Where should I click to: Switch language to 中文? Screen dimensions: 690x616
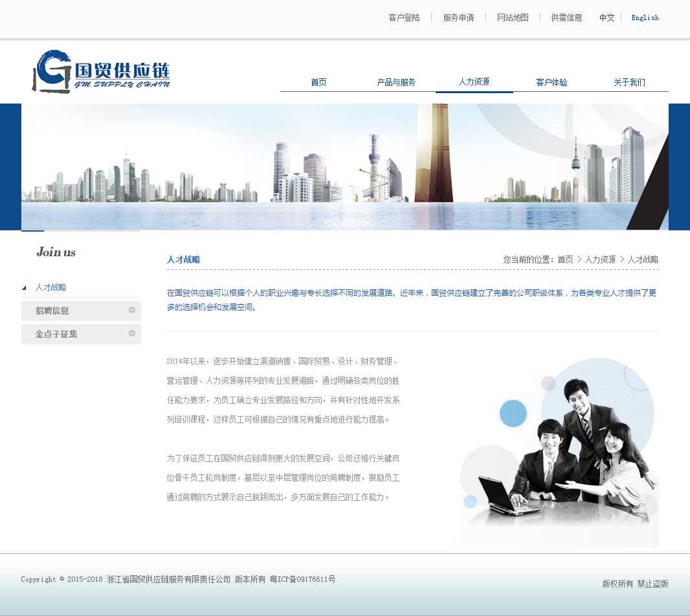tap(607, 17)
